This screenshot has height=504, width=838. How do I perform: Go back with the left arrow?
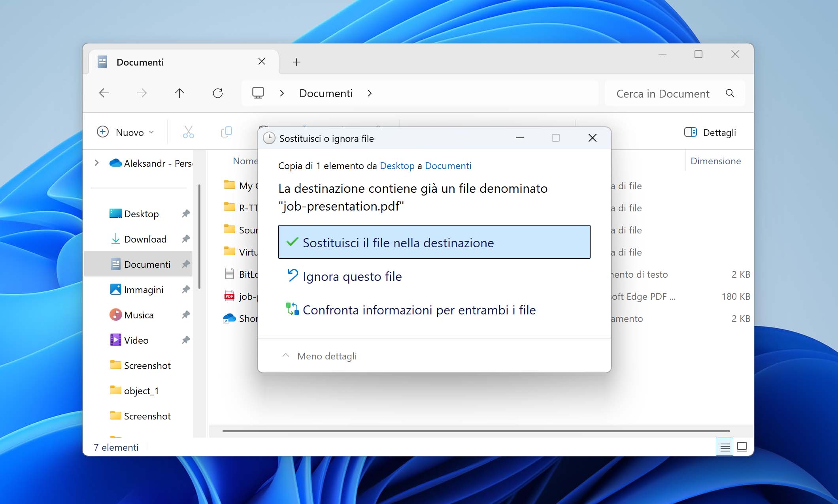click(104, 93)
